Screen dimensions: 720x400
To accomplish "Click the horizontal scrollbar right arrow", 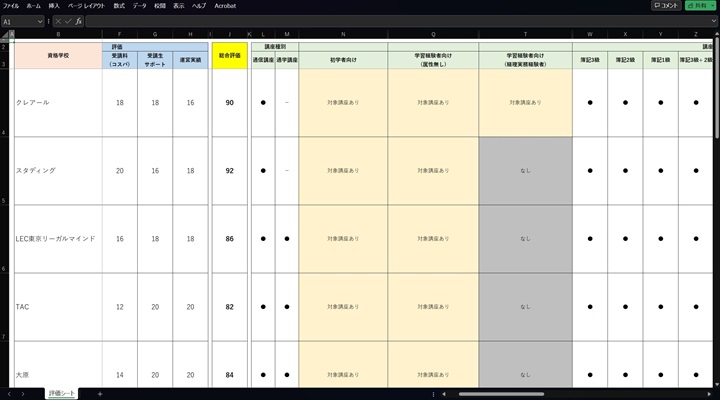I will 709,394.
